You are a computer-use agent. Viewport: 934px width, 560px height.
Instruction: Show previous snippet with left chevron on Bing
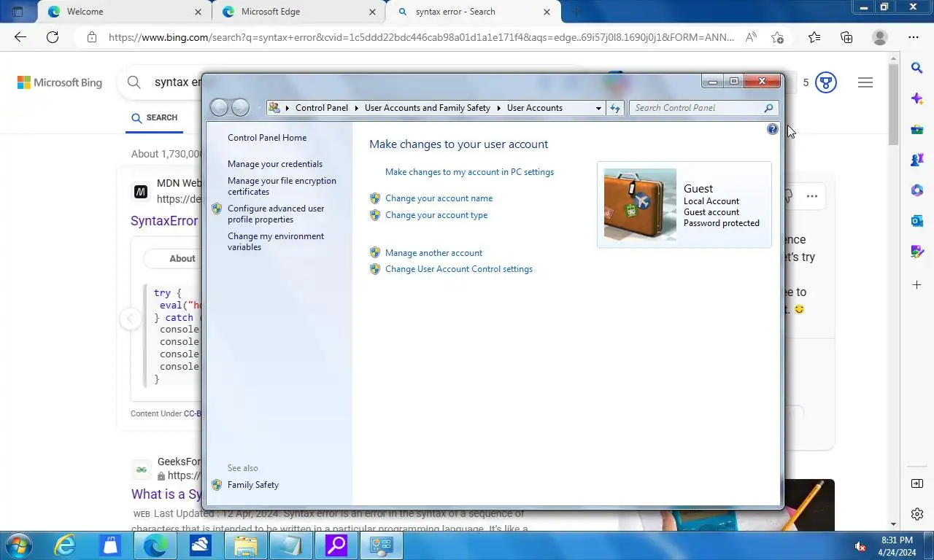coord(130,319)
